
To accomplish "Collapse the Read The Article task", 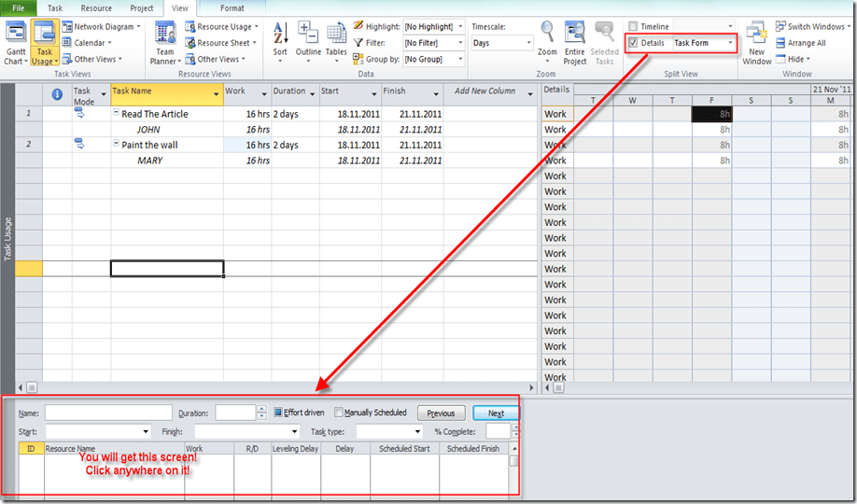I will 117,114.
